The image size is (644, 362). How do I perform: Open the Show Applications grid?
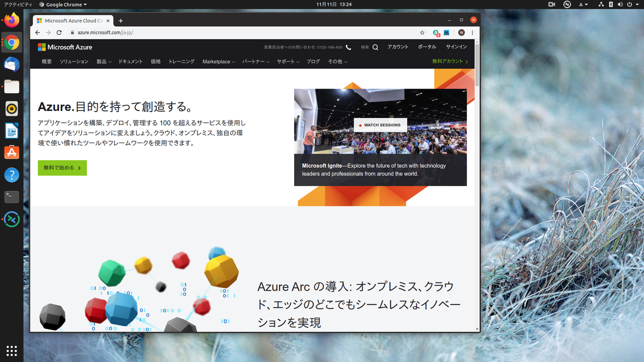[x=11, y=351]
